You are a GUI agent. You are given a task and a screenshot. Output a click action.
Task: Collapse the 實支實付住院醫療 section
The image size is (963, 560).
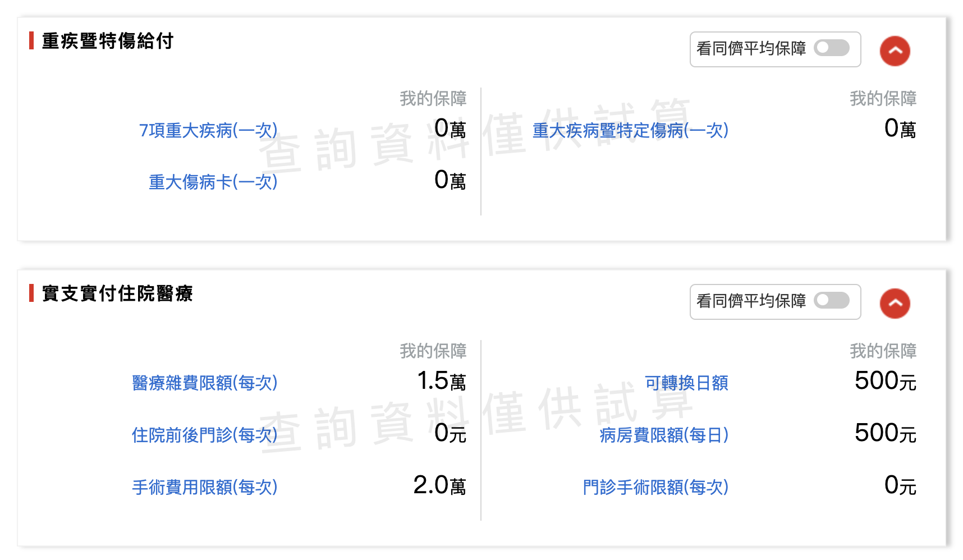(x=895, y=304)
